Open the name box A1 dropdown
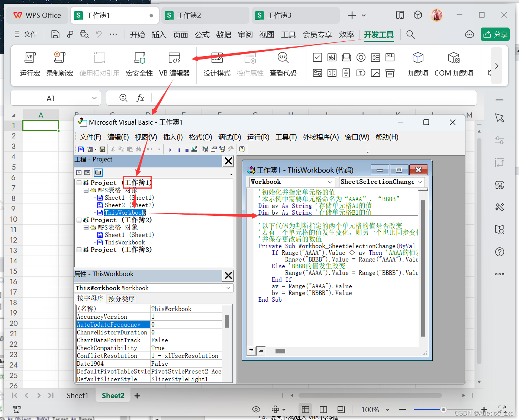Screen dimensions: 519x420 [x=94, y=98]
